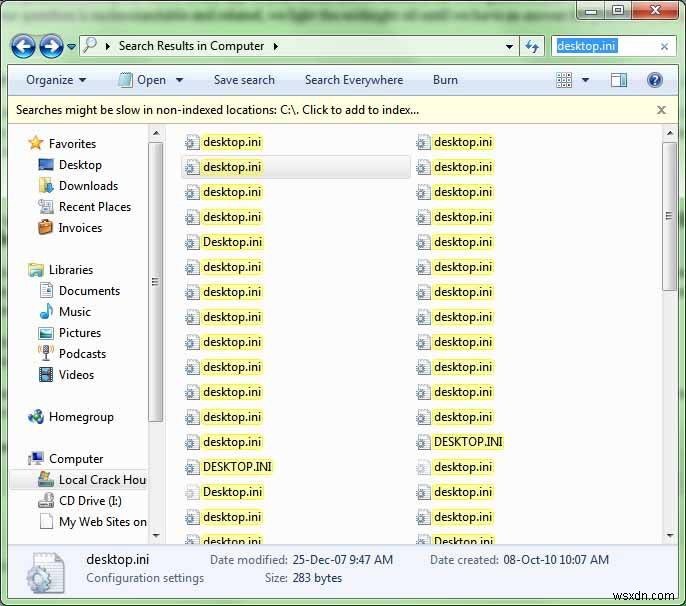The image size is (686, 606).
Task: Click file list scroll down arrow
Action: [669, 535]
